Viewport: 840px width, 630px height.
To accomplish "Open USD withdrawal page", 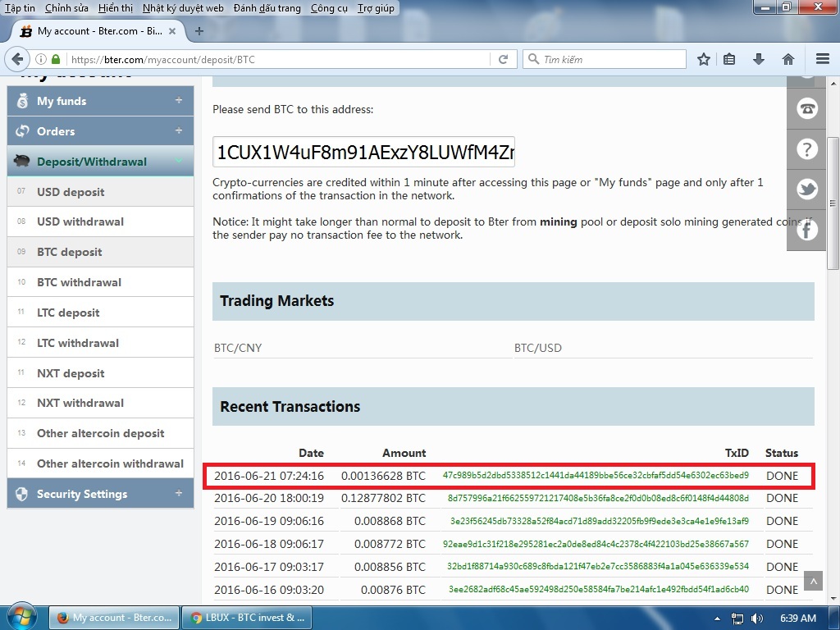I will [x=100, y=221].
